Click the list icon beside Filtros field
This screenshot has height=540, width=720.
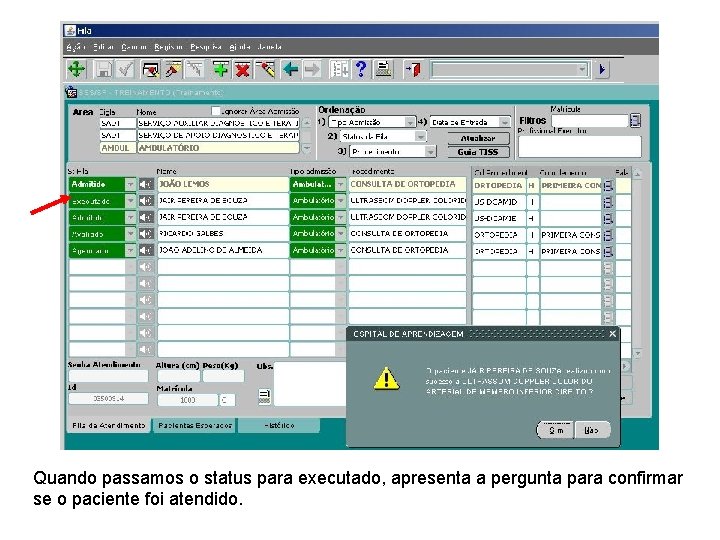635,121
